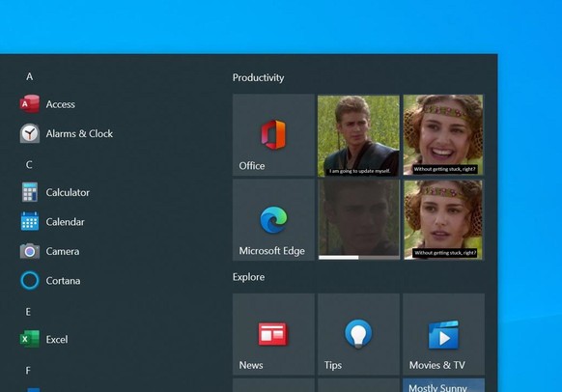The image size is (562, 392).
Task: Jump to letter F header
Action: 28,370
